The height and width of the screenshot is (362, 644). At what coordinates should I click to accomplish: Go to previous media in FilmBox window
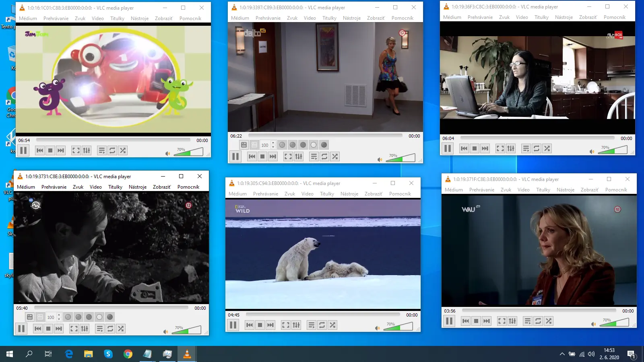click(x=464, y=148)
